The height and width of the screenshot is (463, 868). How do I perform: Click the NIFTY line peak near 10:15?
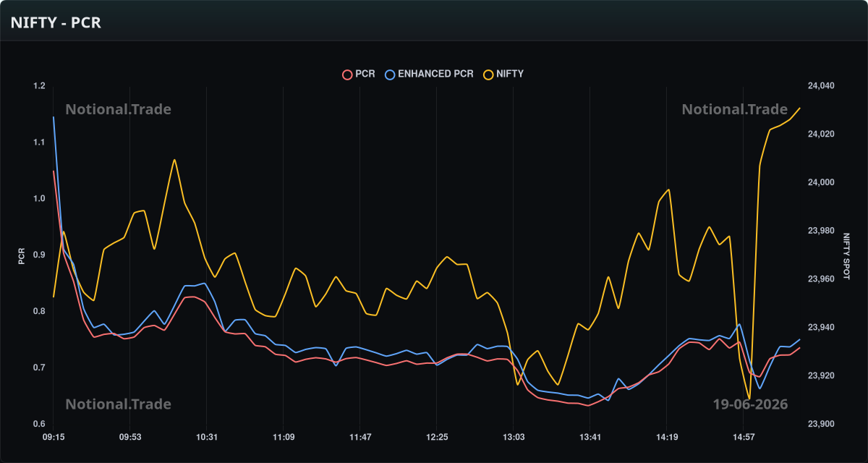(174, 160)
